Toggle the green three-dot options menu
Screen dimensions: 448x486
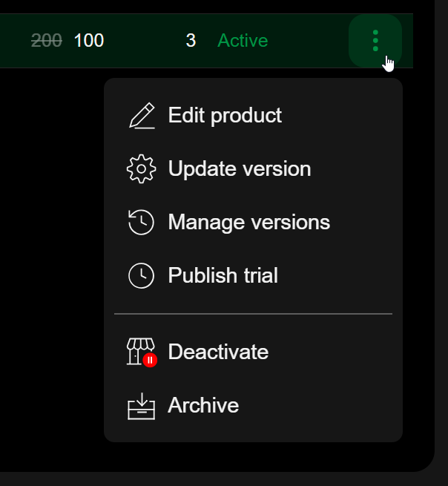pyautogui.click(x=375, y=41)
